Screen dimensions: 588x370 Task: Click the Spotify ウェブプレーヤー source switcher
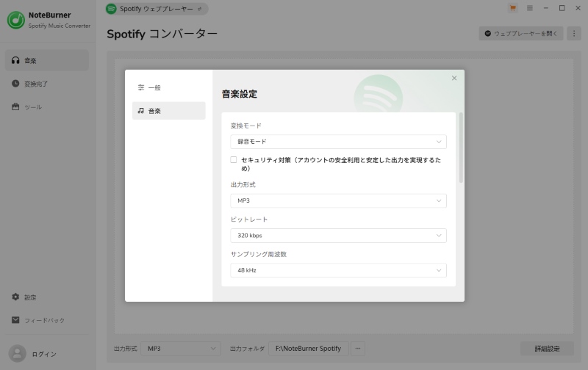[157, 9]
